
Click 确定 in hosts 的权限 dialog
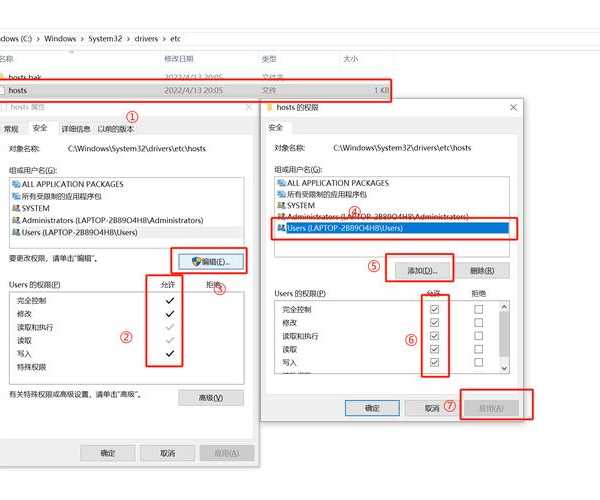[372, 408]
